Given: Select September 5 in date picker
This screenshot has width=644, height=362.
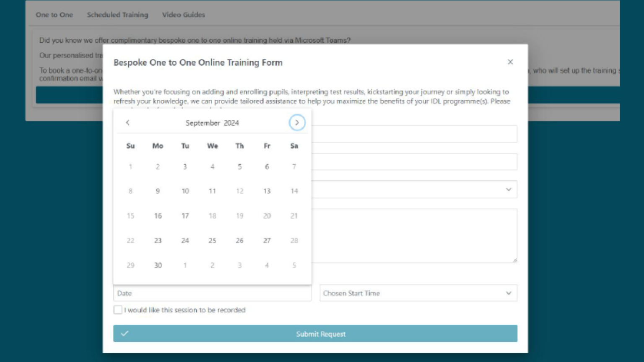Looking at the screenshot, I should (239, 167).
